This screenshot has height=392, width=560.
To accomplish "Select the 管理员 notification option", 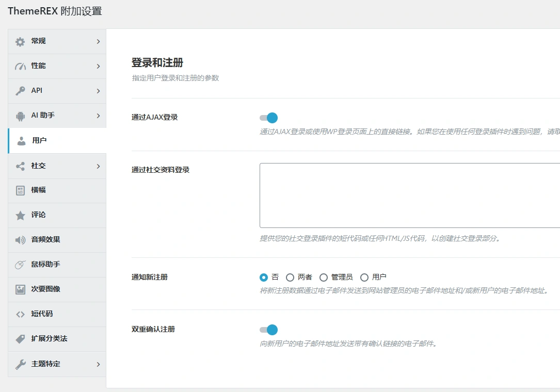I will (324, 277).
